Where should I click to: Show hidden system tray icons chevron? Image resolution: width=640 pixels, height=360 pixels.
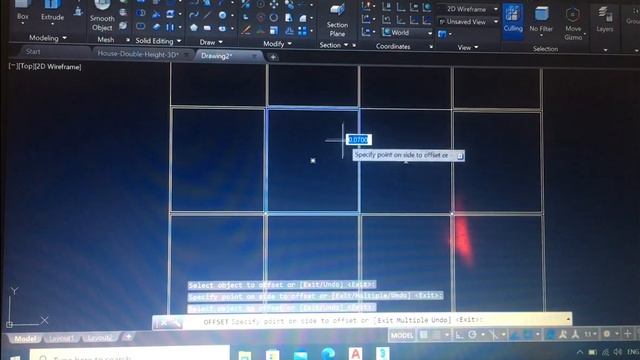coord(580,352)
